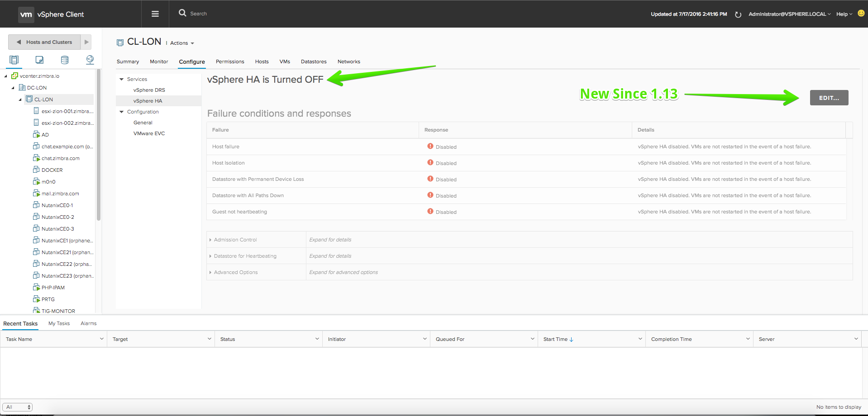This screenshot has width=868, height=416.
Task: Open the Monitor tab
Action: 159,61
